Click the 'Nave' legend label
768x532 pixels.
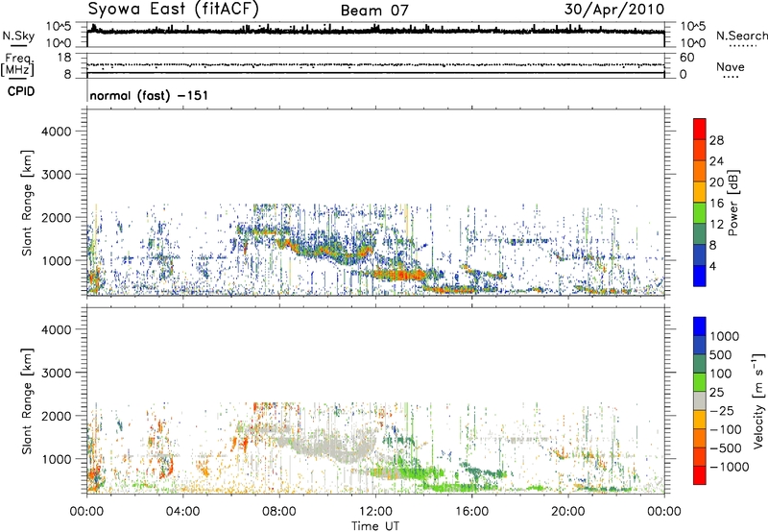click(731, 66)
